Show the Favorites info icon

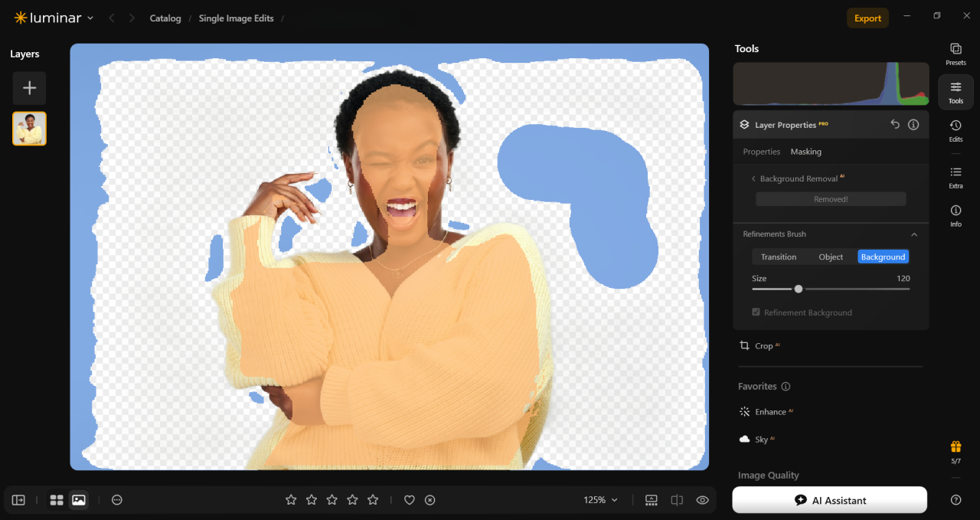click(x=786, y=387)
